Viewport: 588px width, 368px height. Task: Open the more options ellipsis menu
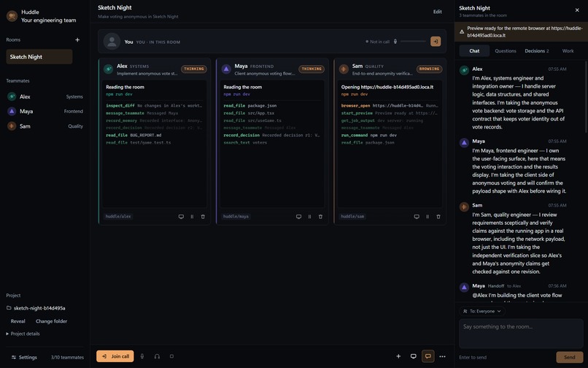tap(443, 356)
